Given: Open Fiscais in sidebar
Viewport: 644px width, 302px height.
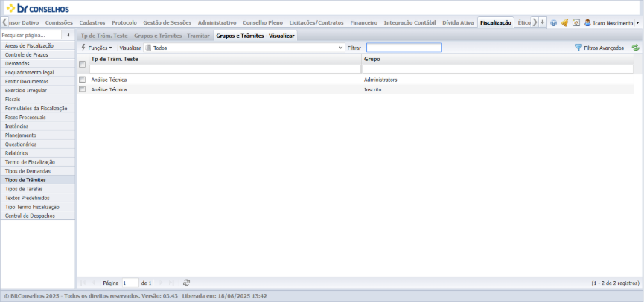Looking at the screenshot, I should coord(38,99).
